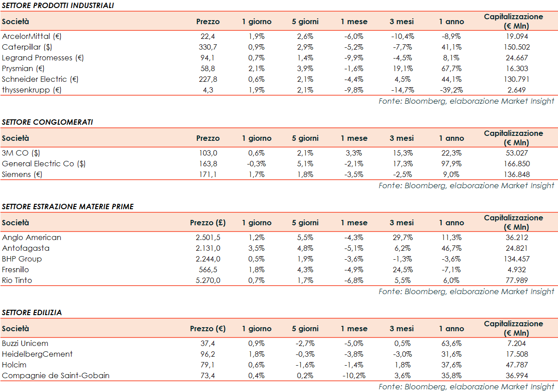Image resolution: width=558 pixels, height=392 pixels.
Task: Select the Caterpillar price cell 330,7
Action: click(208, 47)
